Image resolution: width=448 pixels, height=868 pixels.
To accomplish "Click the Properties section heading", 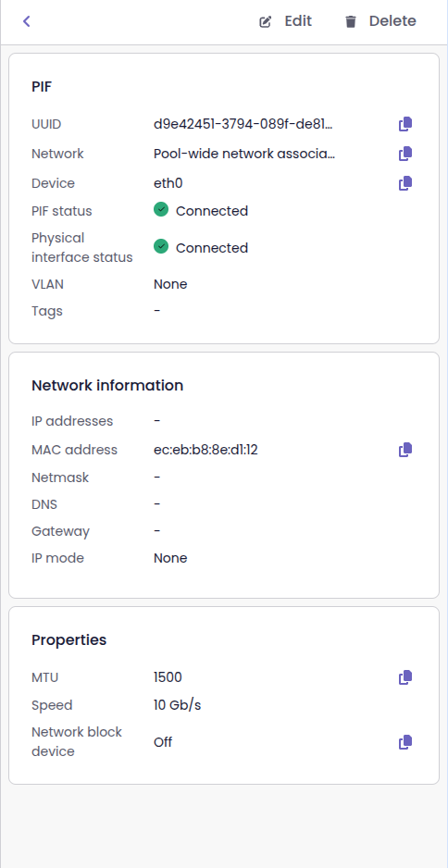I will pyautogui.click(x=69, y=640).
